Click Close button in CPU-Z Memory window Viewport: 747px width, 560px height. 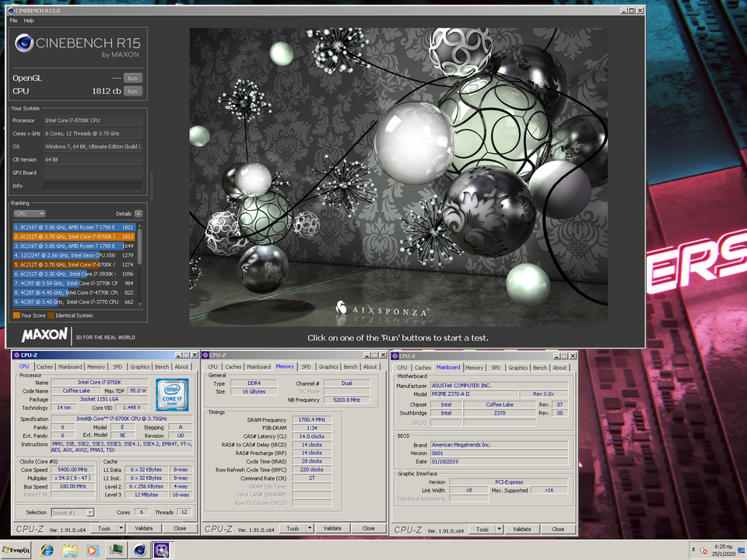(369, 528)
